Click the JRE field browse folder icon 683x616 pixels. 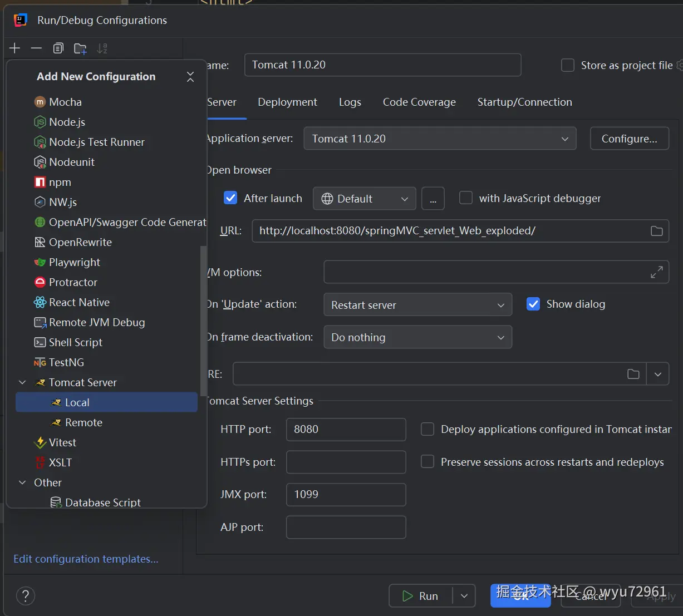(x=633, y=374)
